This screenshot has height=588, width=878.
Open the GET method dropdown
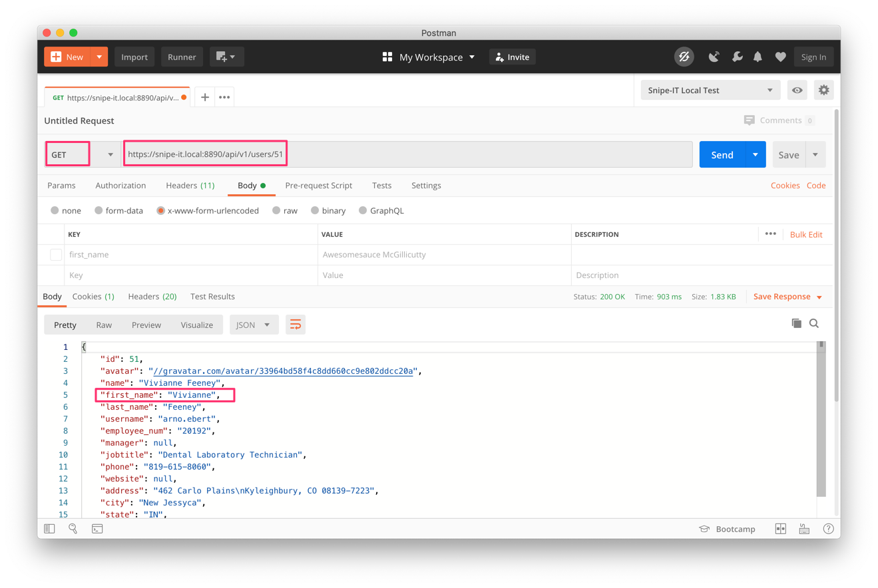(83, 154)
